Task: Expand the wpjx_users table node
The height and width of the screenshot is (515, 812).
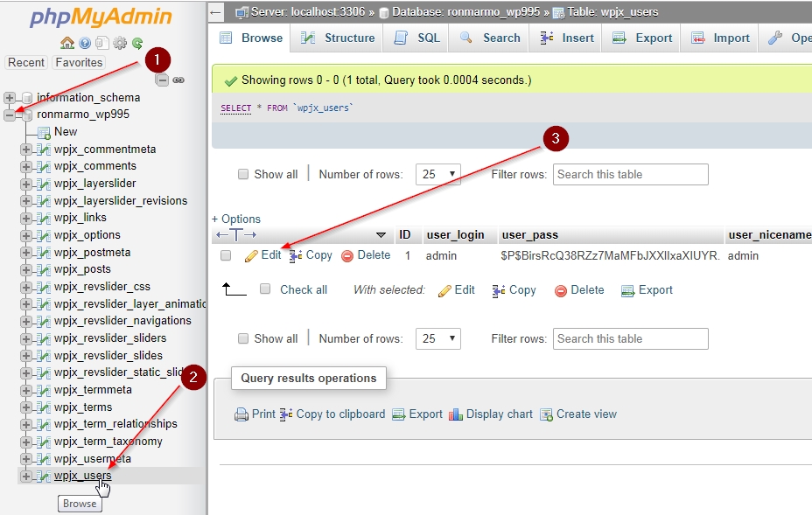Action: (25, 477)
